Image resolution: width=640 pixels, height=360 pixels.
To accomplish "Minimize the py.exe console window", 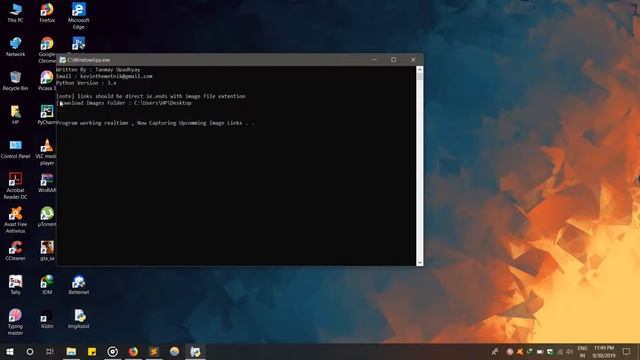I will pyautogui.click(x=374, y=60).
